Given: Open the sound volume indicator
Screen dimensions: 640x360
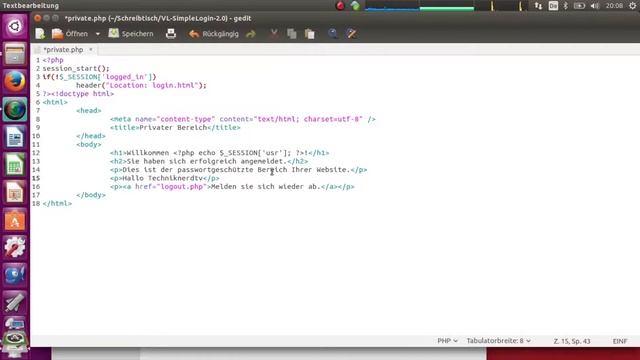Looking at the screenshot, I should point(595,6).
